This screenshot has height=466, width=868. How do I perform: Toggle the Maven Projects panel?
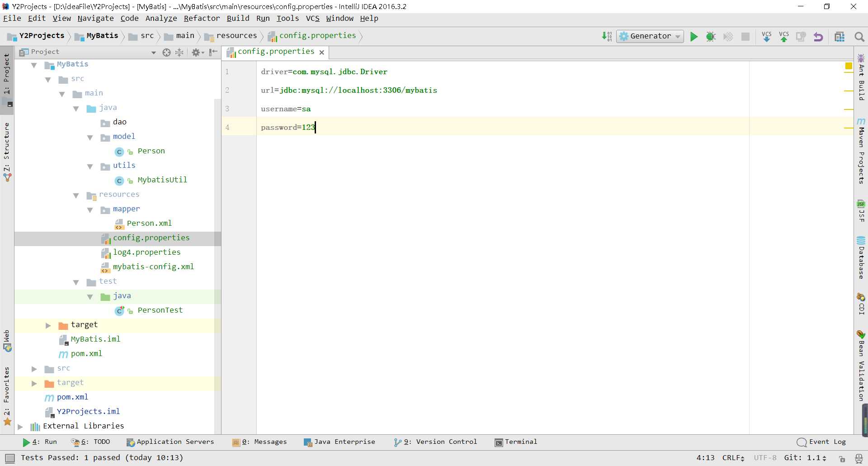861,151
